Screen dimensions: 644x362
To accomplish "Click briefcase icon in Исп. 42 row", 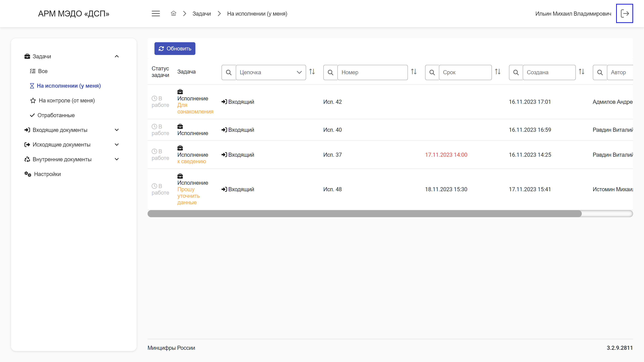I will point(180,92).
